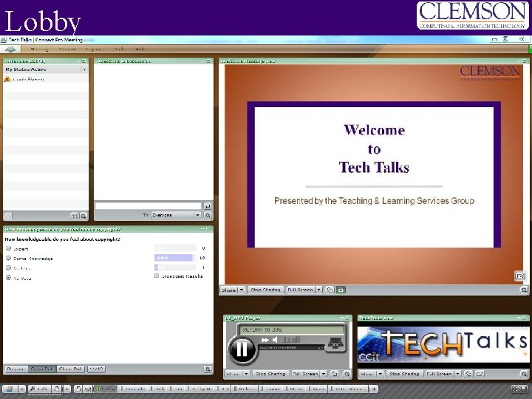Click the MP3 player track progress bar
Image resolution: width=532 pixels, height=399 pixels.
click(292, 348)
